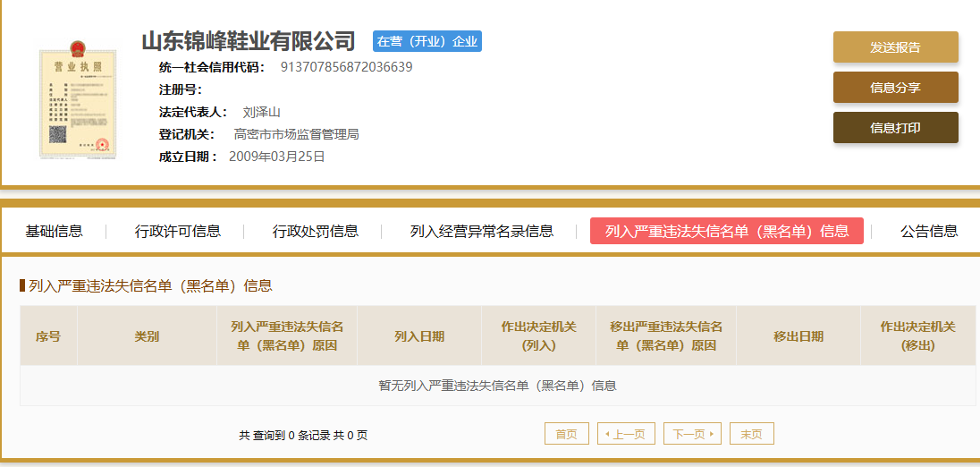Click the 列入严重违法失信名单（黑名单）原因 column header
The height and width of the screenshot is (467, 980).
coord(287,336)
